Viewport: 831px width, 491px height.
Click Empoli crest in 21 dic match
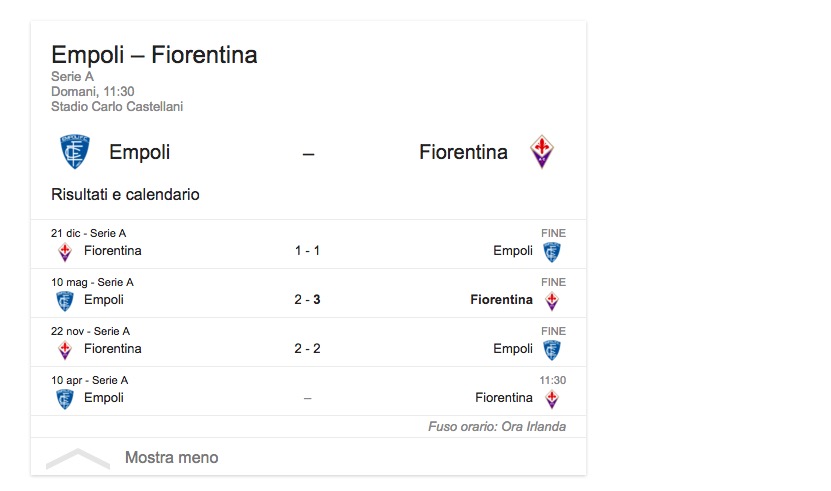(552, 251)
